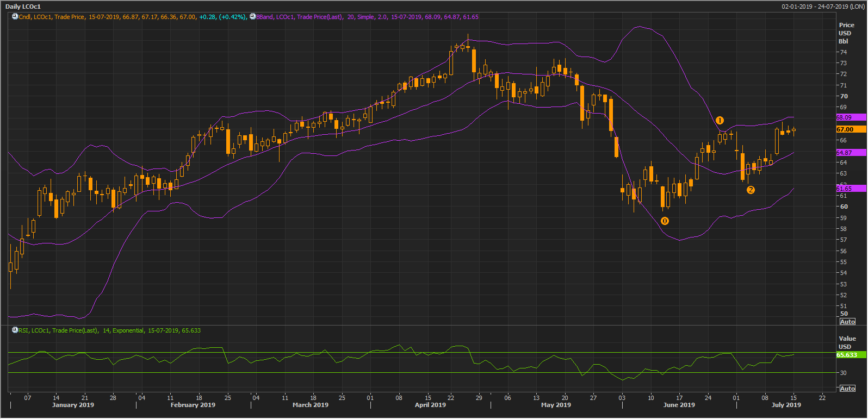Viewport: 868px width, 419px height.
Task: Click Value USD label on RSI axis
Action: (847, 342)
